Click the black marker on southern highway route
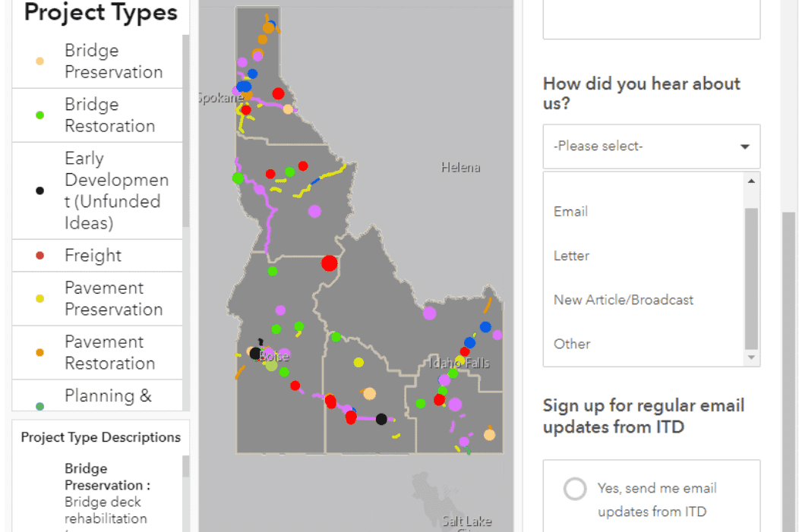Image resolution: width=799 pixels, height=532 pixels. click(381, 419)
